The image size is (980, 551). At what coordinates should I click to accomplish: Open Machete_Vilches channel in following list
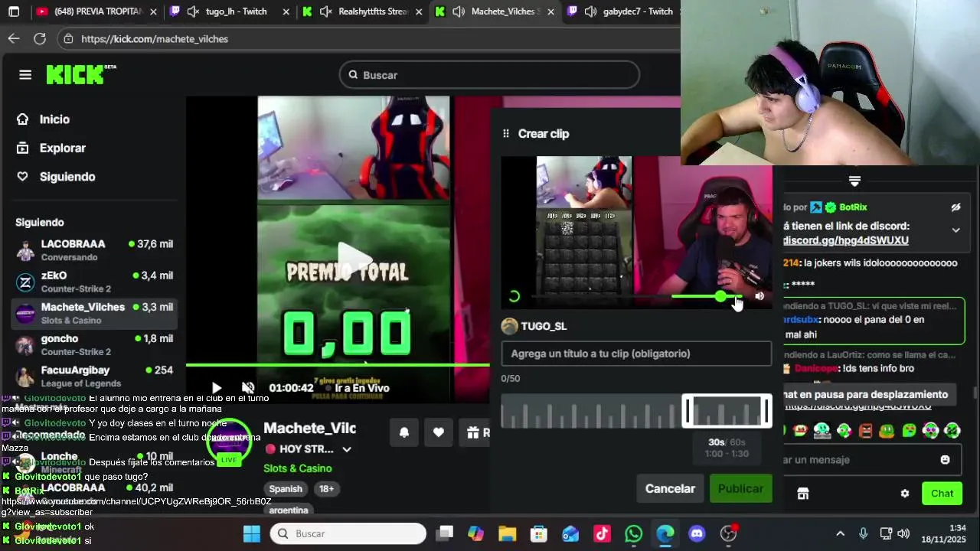pyautogui.click(x=95, y=313)
